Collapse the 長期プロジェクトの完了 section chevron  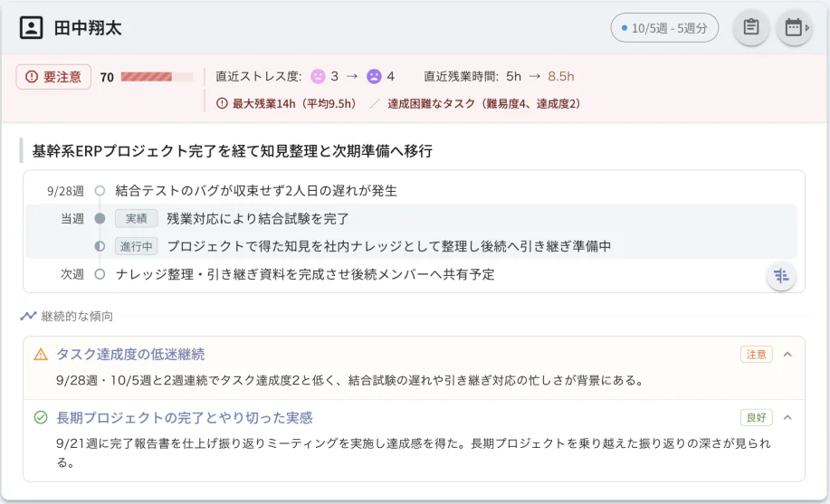pos(787,418)
